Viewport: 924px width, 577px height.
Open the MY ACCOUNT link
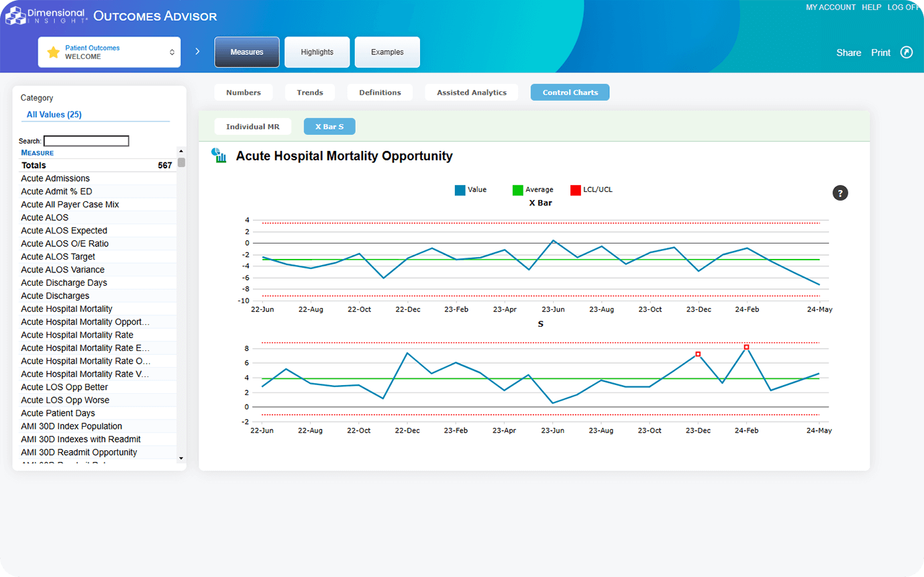[x=830, y=7]
